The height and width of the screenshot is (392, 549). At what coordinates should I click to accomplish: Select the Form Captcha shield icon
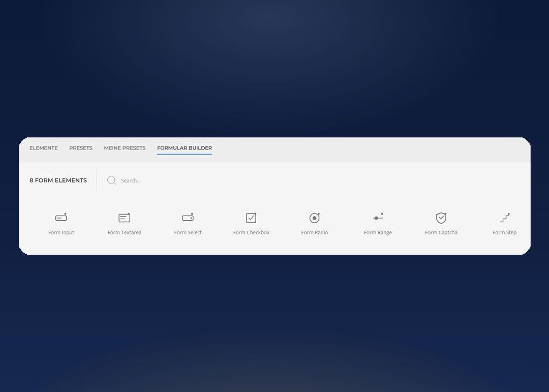tap(441, 218)
